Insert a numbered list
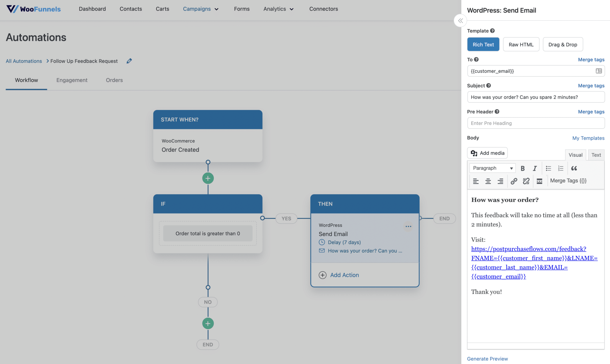This screenshot has height=364, width=610. point(561,168)
